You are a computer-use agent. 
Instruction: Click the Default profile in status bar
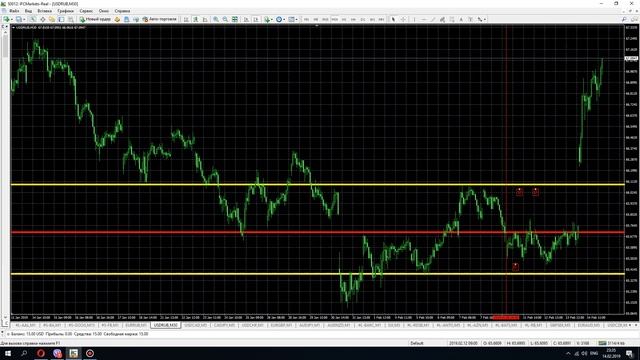click(x=417, y=343)
